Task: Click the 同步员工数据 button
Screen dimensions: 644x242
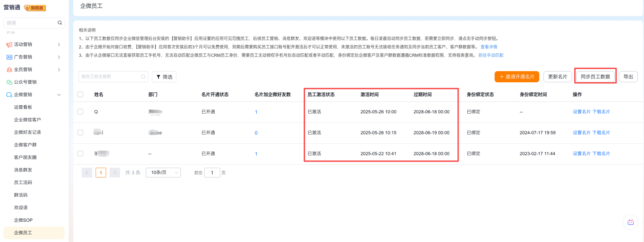Action: pyautogui.click(x=595, y=77)
